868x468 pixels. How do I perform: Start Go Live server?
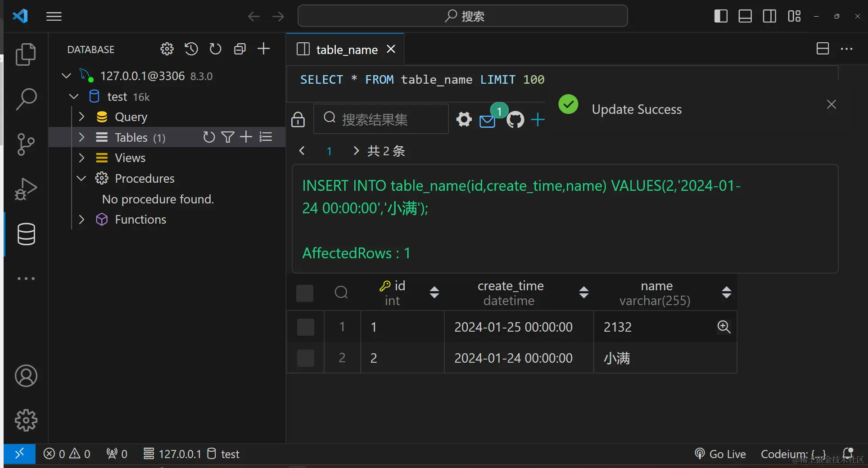(x=720, y=454)
